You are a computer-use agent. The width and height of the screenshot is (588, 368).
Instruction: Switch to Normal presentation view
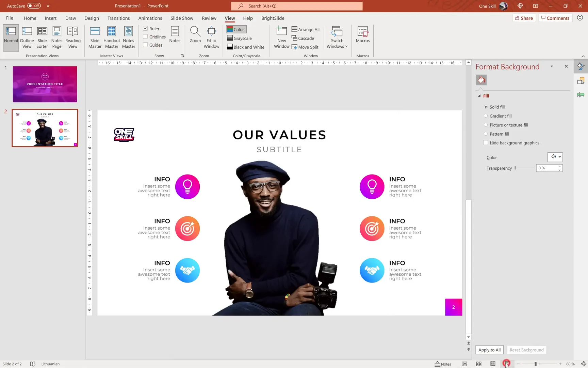tap(11, 37)
